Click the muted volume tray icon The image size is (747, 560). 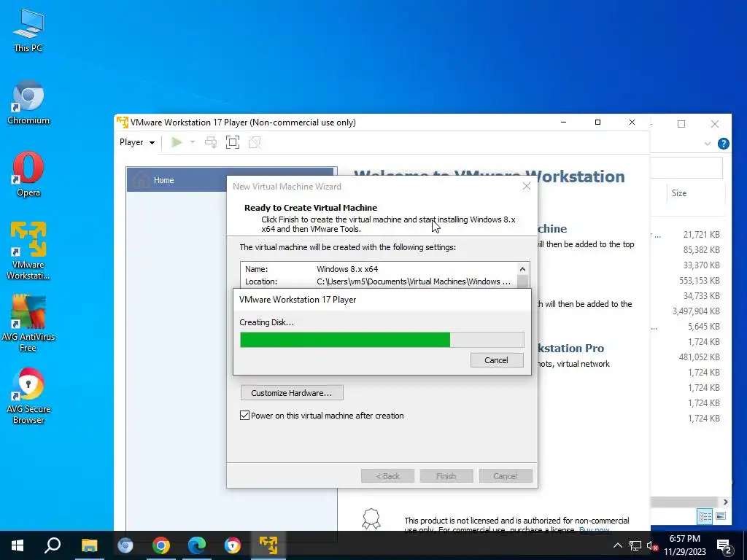652,545
